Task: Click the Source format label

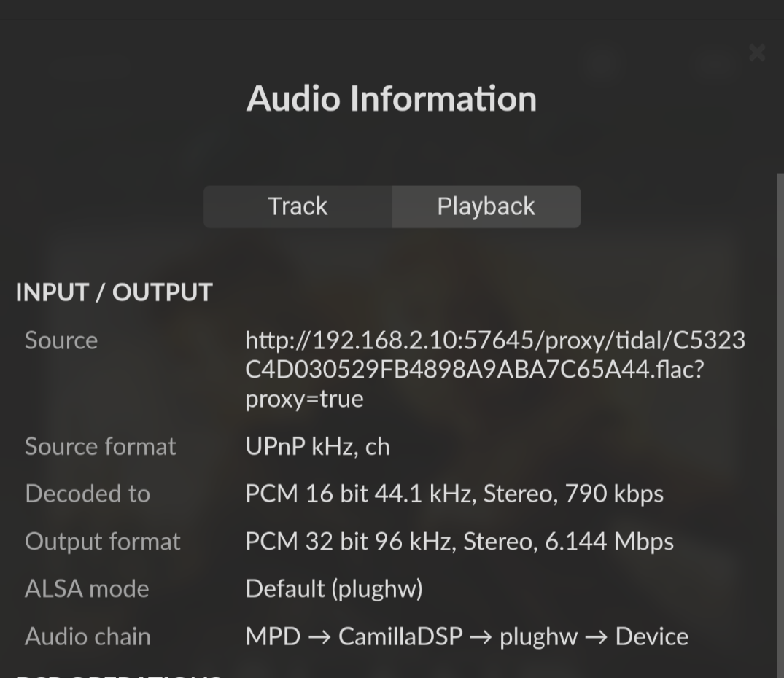Action: pos(101,446)
